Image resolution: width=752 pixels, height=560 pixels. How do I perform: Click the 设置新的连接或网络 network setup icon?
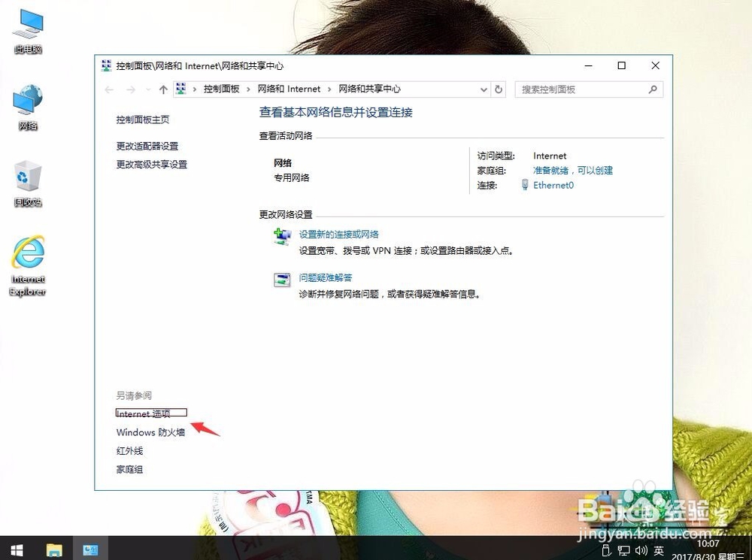coord(282,236)
